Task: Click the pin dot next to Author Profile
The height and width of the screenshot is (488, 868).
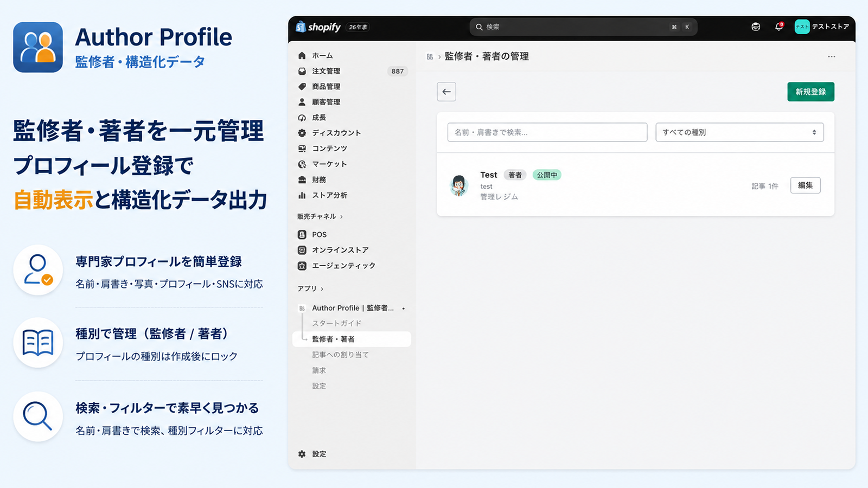Action: (403, 308)
